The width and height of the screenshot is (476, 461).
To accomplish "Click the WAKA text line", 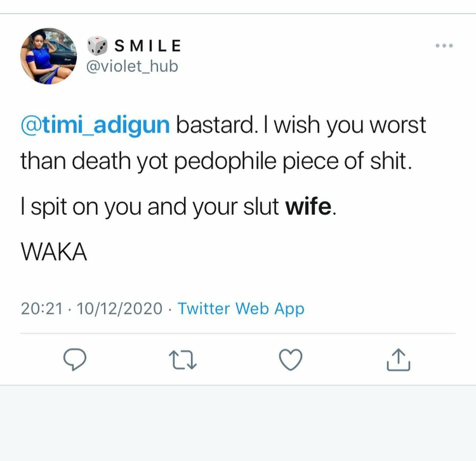I will pyautogui.click(x=54, y=252).
